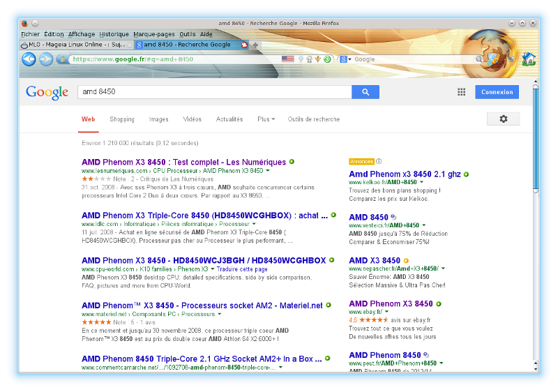Viewport: 558px width, 392px height.
Task: Click info icon next to Annonces label
Action: click(379, 161)
